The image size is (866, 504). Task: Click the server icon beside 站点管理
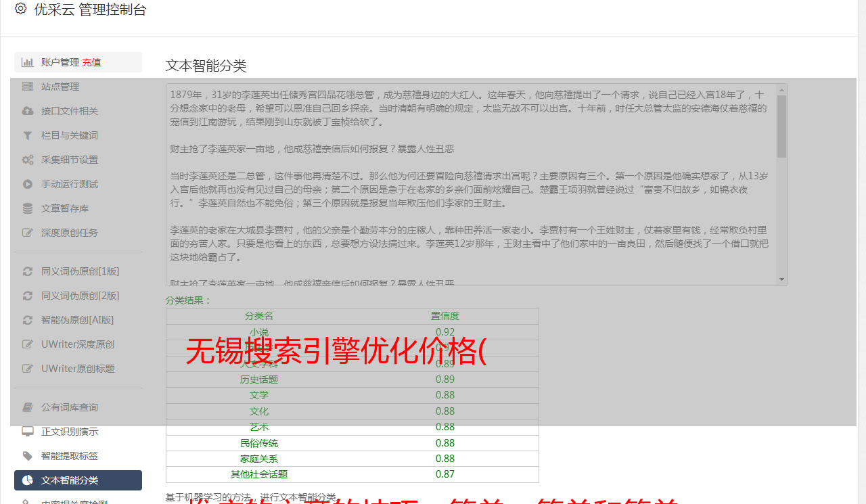point(28,87)
